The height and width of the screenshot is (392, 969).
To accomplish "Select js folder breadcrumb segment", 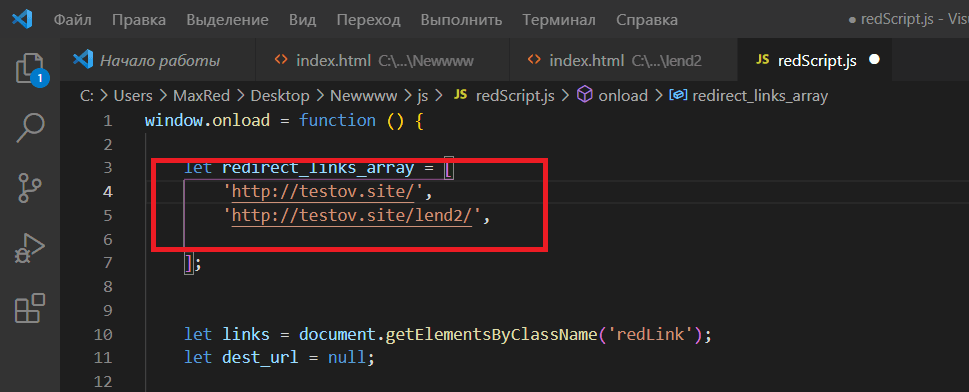I will click(423, 96).
